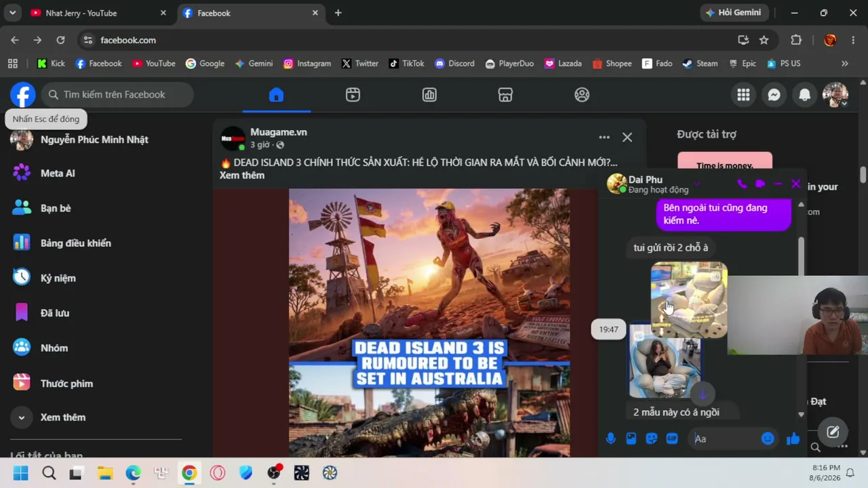The image size is (868, 488).
Task: Open the Discord bookmark
Action: click(454, 64)
